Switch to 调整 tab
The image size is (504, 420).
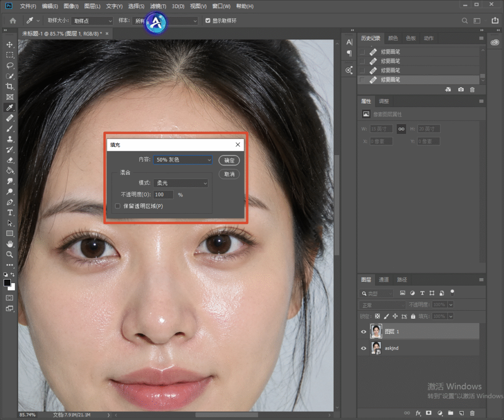(x=384, y=101)
